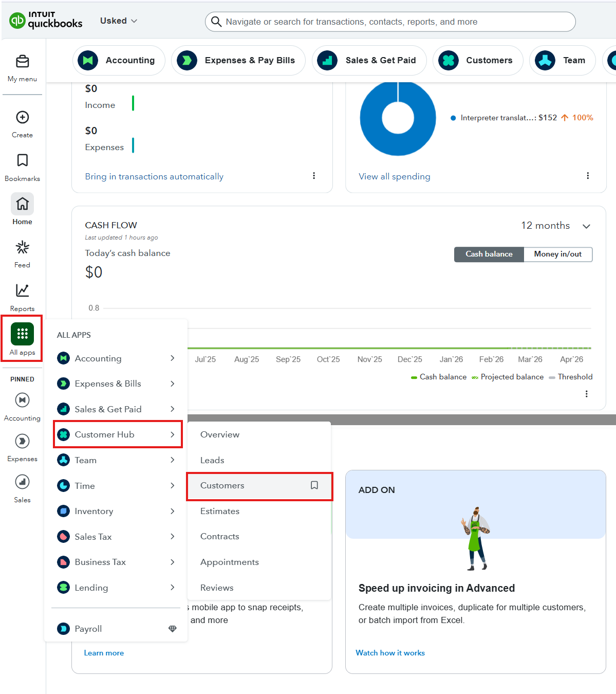Expand the Expenses & Bills submenu arrow
Image resolution: width=616 pixels, height=694 pixels.
point(173,383)
